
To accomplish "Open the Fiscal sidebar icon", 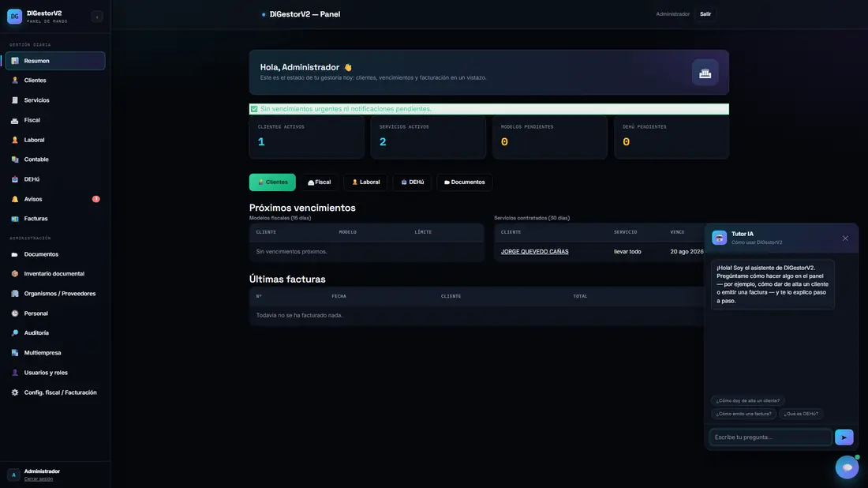I will pyautogui.click(x=15, y=120).
